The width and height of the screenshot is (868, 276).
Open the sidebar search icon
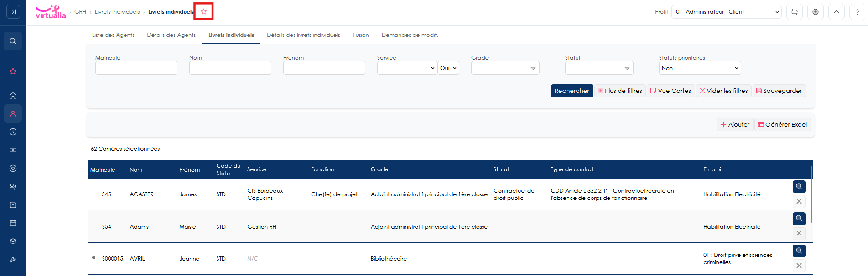pyautogui.click(x=13, y=41)
